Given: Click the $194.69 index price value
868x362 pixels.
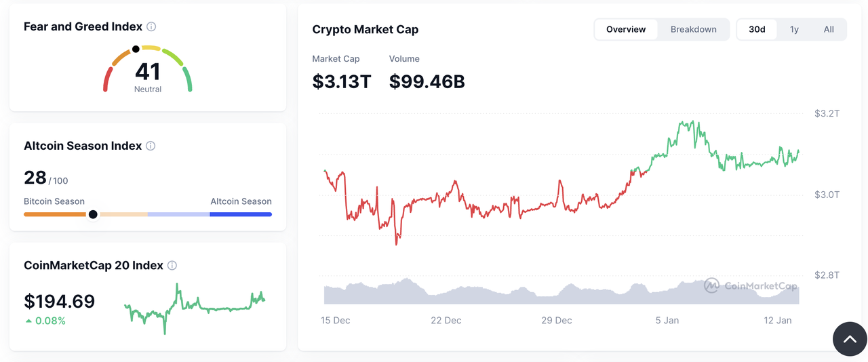Looking at the screenshot, I should [60, 301].
